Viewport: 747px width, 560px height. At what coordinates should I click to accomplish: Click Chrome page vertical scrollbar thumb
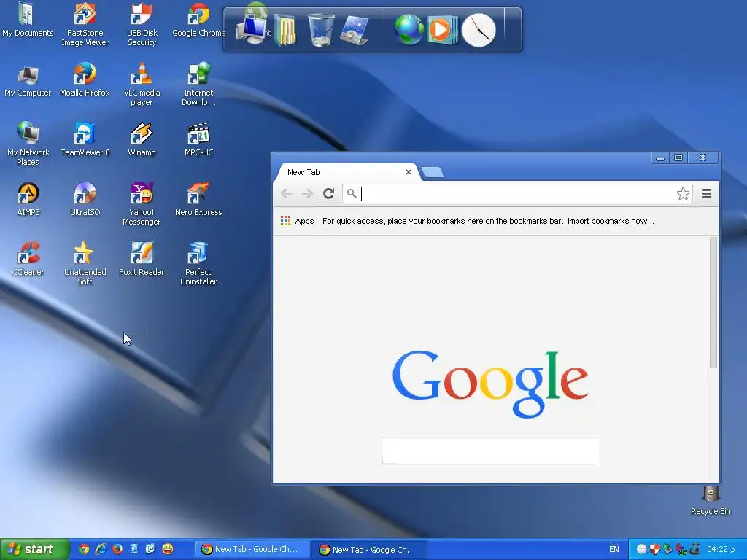click(x=713, y=303)
